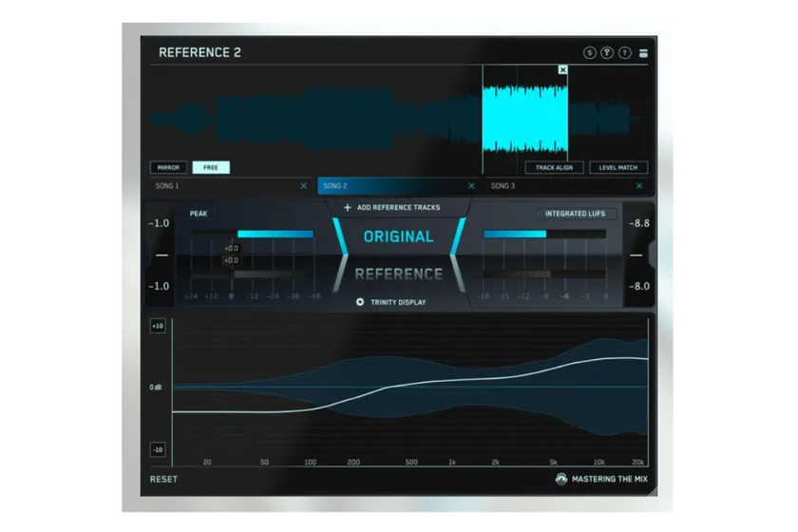The image size is (798, 532).
Task: Click the REFERENCE 2 title text
Action: coord(199,52)
